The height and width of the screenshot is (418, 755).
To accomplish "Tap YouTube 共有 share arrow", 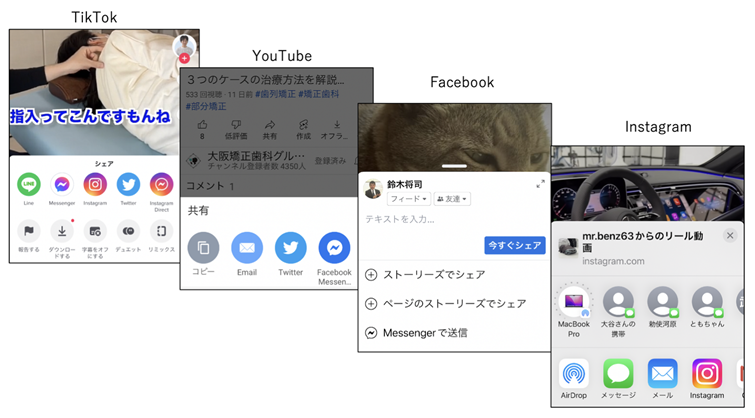I will point(270,125).
